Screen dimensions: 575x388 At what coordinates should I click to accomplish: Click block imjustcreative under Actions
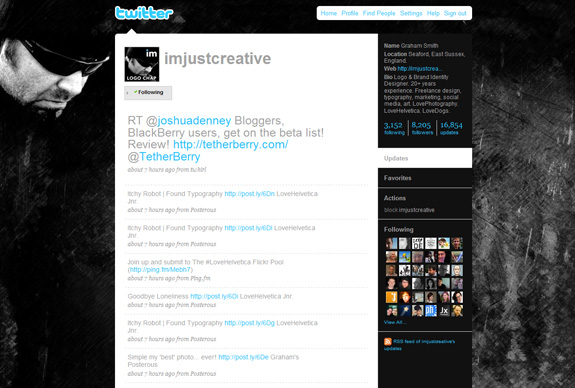coord(409,210)
